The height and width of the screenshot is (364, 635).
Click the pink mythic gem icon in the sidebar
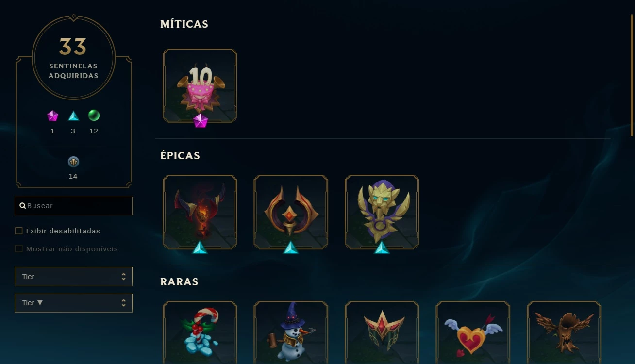tap(52, 116)
